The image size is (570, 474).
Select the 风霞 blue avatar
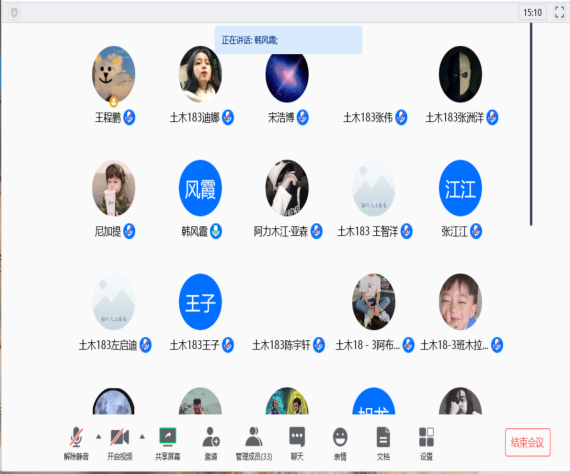(x=200, y=188)
